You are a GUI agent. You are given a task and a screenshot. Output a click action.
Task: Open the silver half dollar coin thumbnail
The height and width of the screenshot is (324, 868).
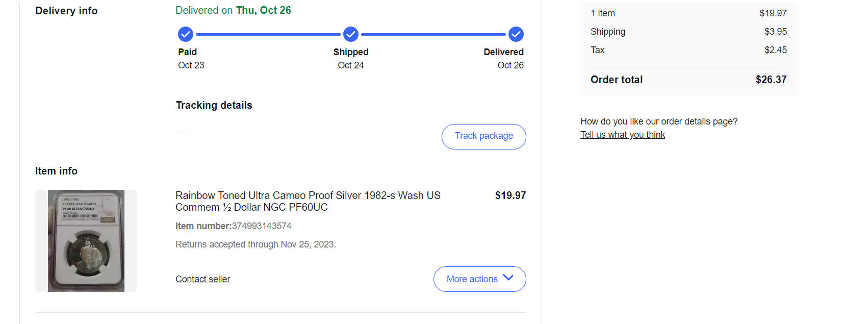click(86, 241)
